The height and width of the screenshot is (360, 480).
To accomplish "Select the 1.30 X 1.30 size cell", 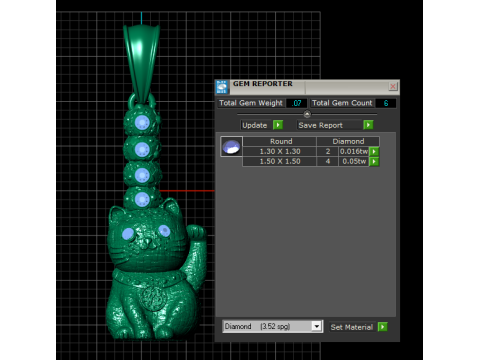I will (x=280, y=151).
